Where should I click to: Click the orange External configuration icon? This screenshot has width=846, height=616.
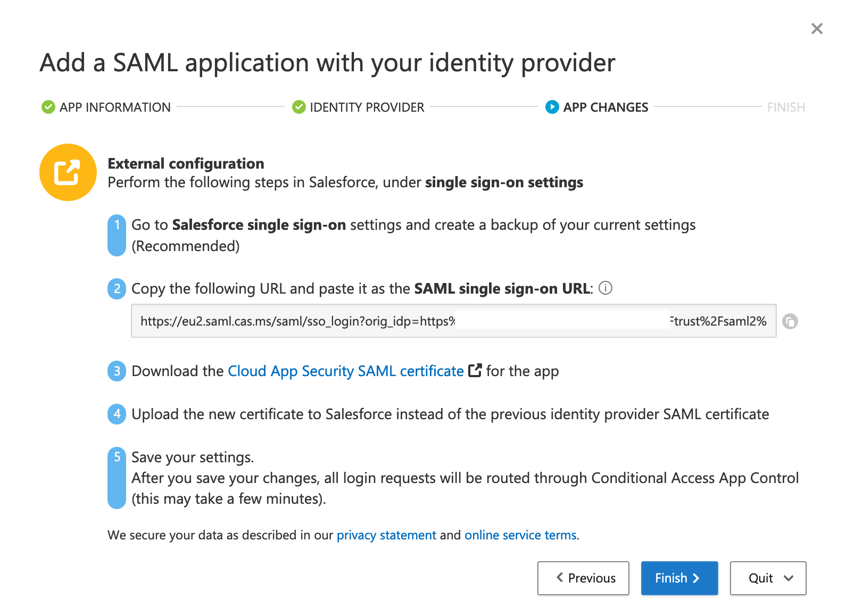coord(68,172)
